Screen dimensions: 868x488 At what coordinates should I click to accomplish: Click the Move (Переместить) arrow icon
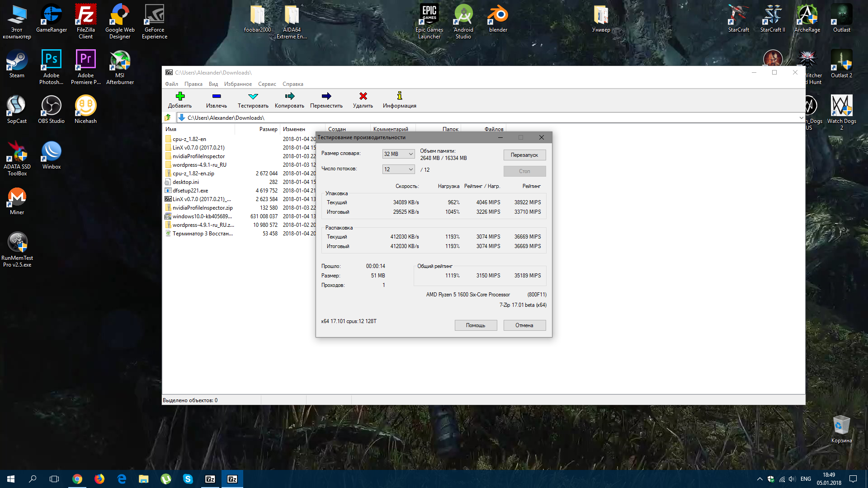(x=326, y=96)
